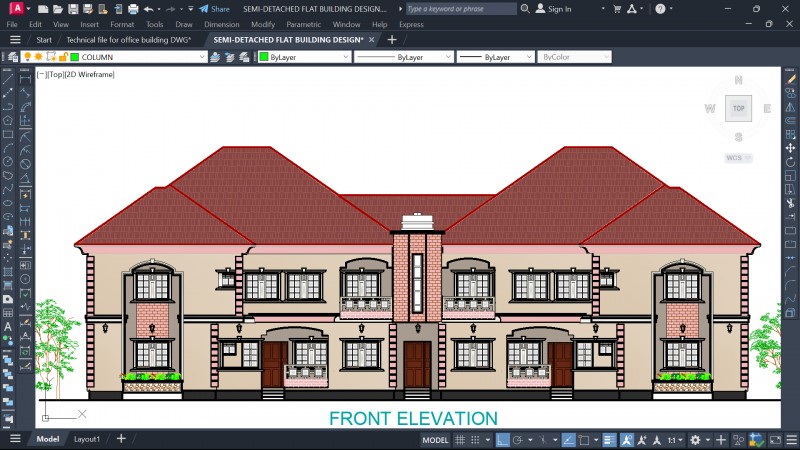Toggle polar tracking
This screenshot has width=800, height=450.
click(518, 440)
